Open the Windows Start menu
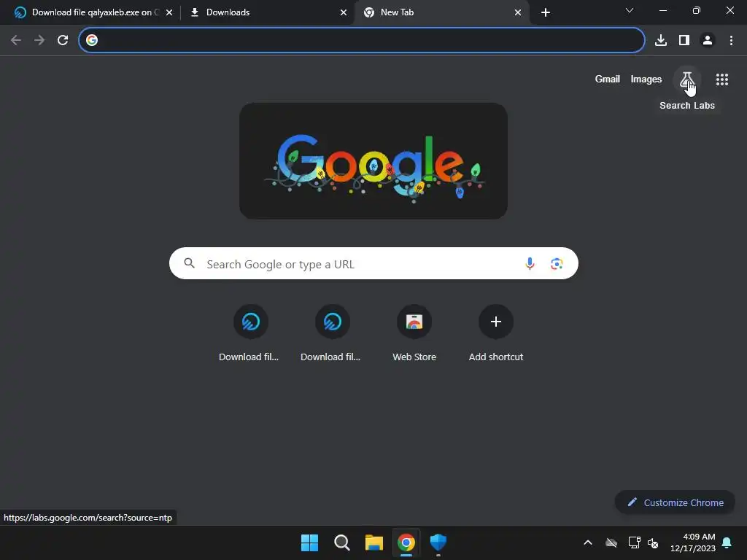This screenshot has height=560, width=747. click(309, 542)
